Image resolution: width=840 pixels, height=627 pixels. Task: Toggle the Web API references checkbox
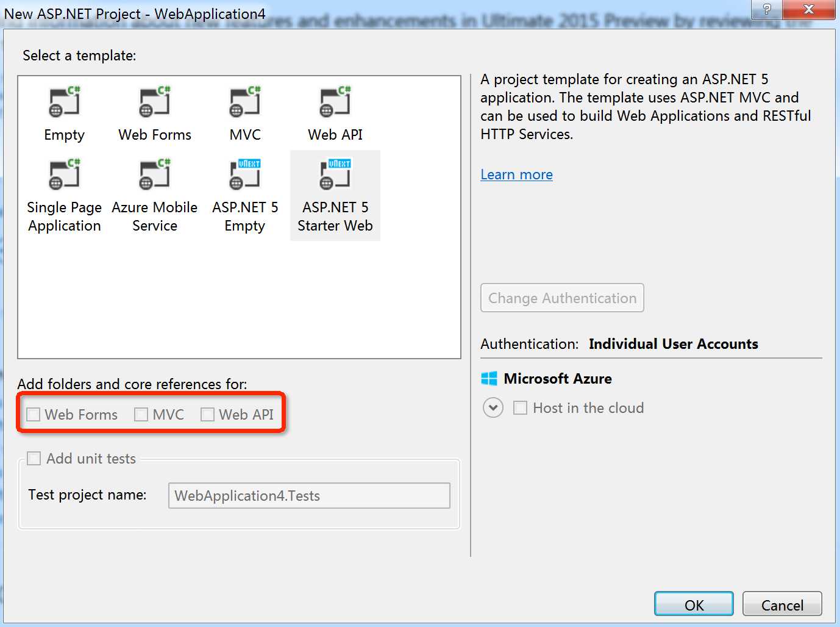(x=208, y=415)
